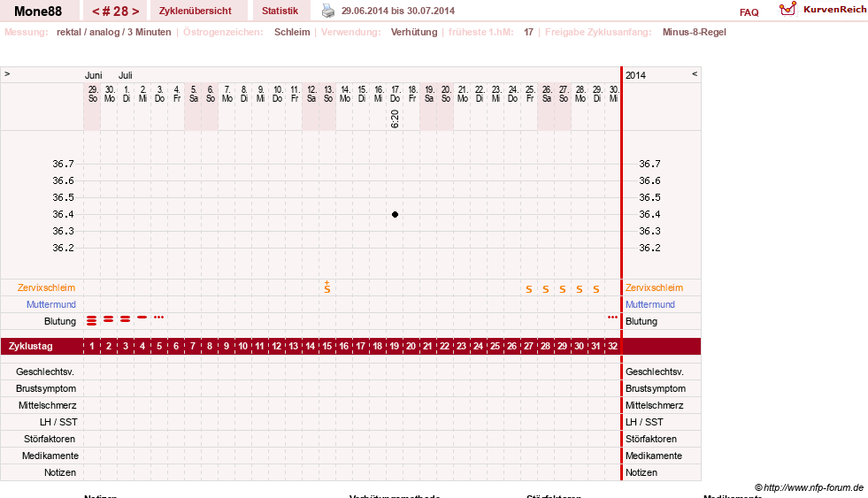Click the 2014 year label
The height and width of the screenshot is (498, 868).
click(x=635, y=75)
